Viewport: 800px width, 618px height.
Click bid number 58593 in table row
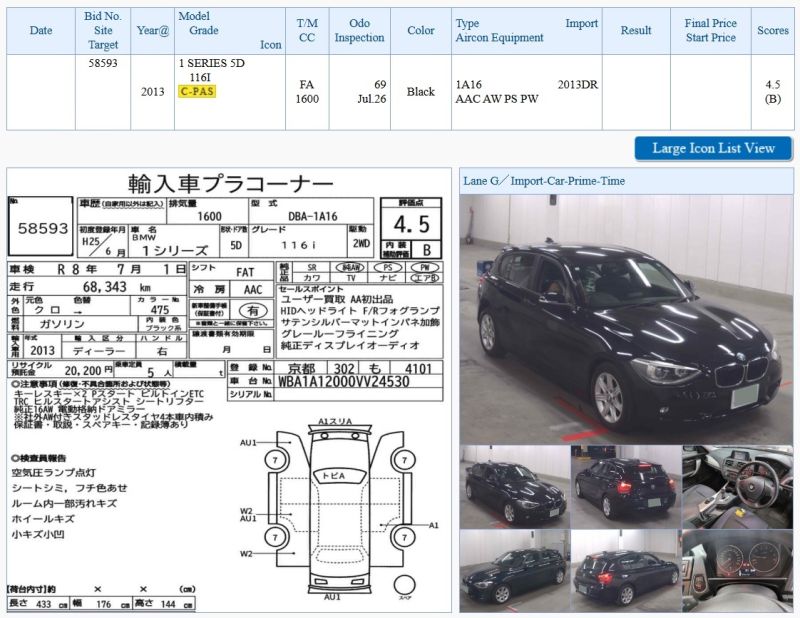103,63
